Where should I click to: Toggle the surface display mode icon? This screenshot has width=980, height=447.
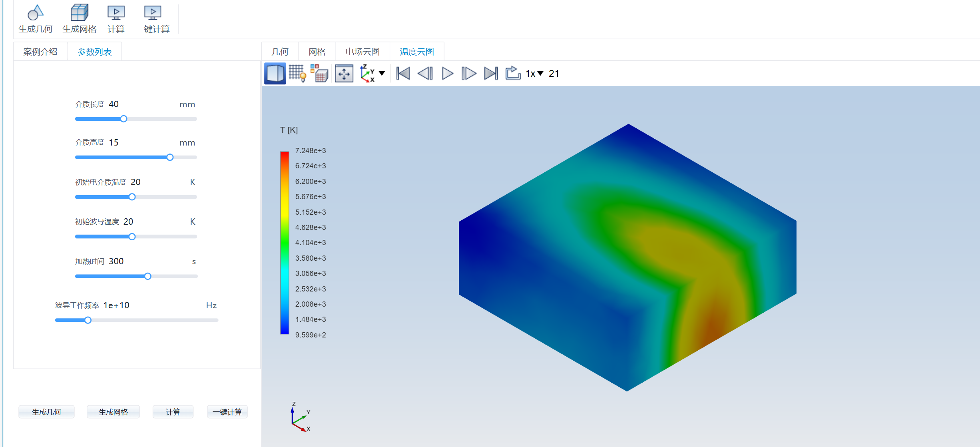click(275, 74)
